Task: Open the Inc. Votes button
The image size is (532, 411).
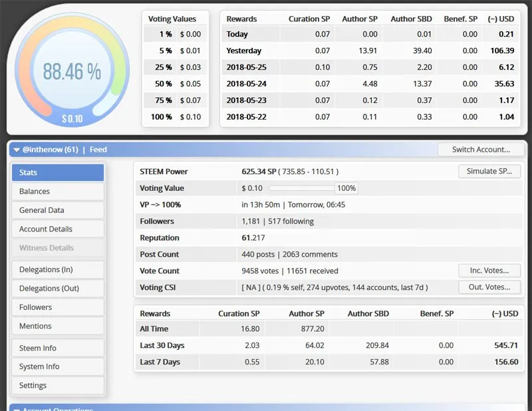Action: point(489,271)
